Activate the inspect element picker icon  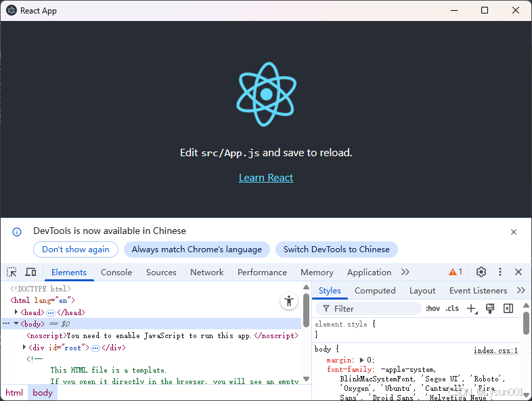coord(12,272)
